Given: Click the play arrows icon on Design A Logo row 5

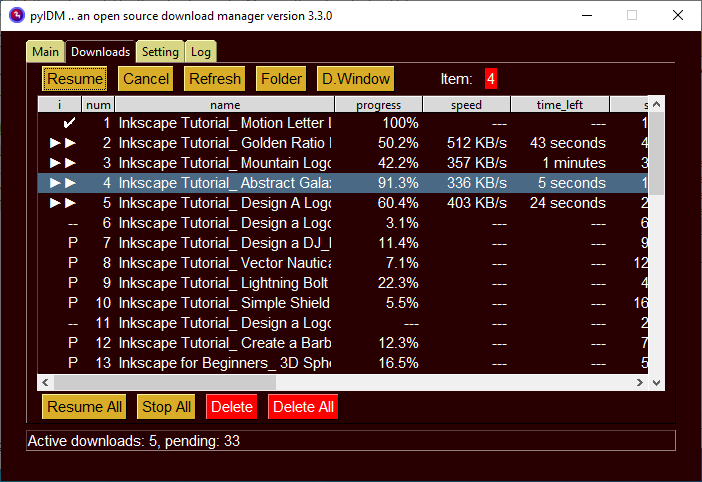Looking at the screenshot, I should (63, 203).
